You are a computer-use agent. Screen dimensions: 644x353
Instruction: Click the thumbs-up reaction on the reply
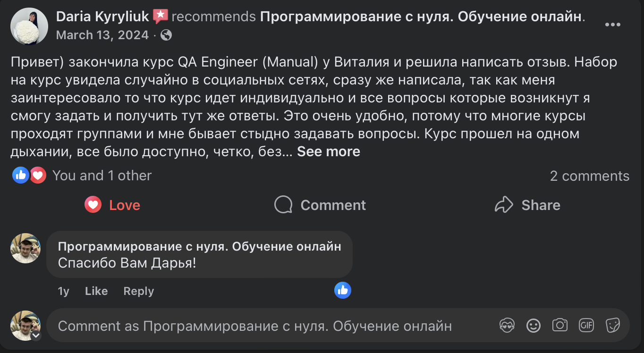tap(343, 290)
